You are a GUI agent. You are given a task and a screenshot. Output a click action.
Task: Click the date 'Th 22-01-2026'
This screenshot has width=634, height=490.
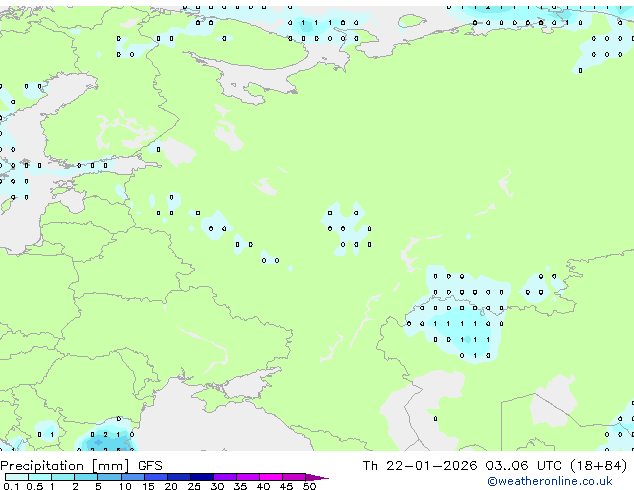click(420, 466)
